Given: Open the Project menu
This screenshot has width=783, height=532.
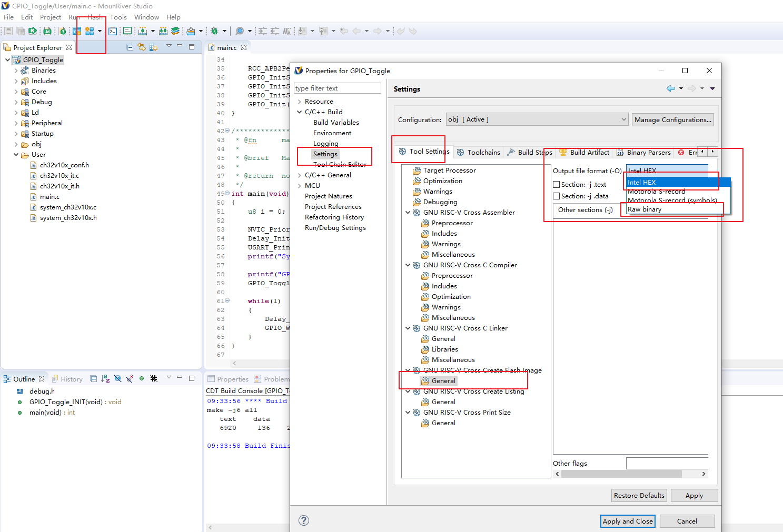Looking at the screenshot, I should 51,17.
